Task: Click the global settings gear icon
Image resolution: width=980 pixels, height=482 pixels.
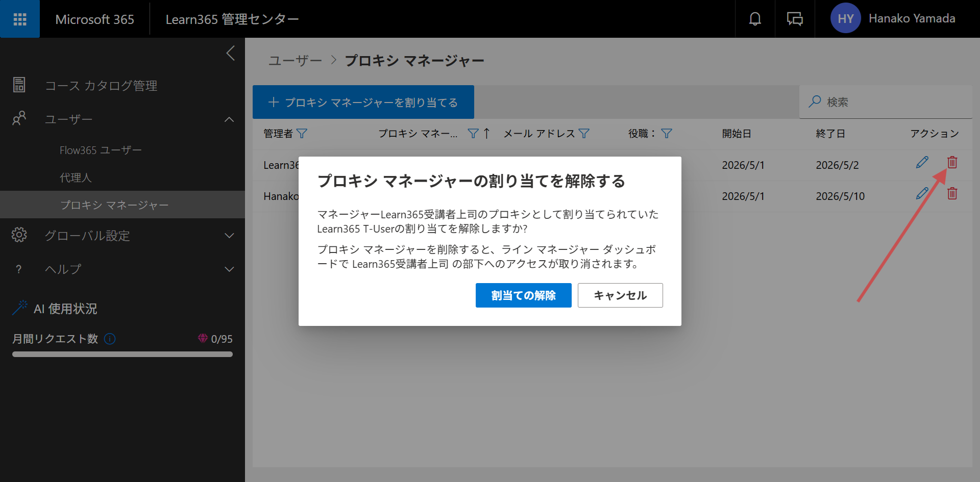Action: (19, 235)
